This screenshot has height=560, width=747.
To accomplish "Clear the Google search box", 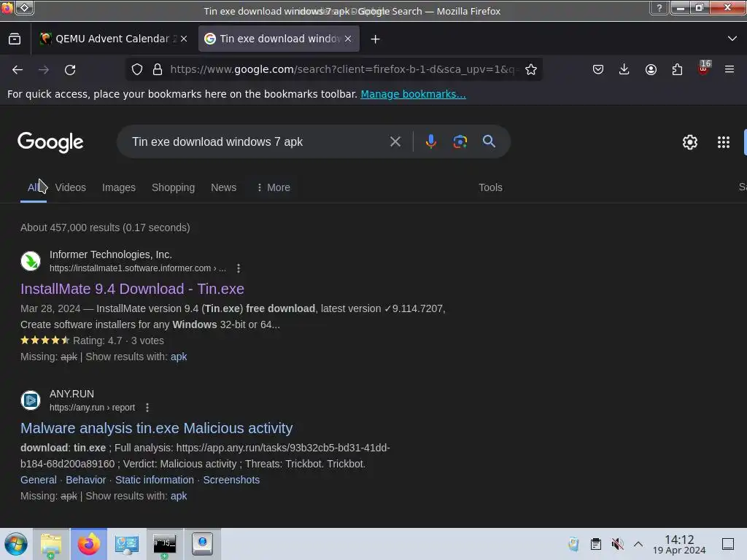I will (395, 141).
